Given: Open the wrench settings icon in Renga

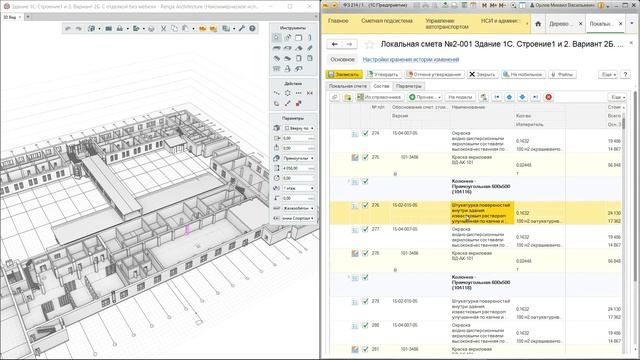Looking at the screenshot, I should [242, 29].
